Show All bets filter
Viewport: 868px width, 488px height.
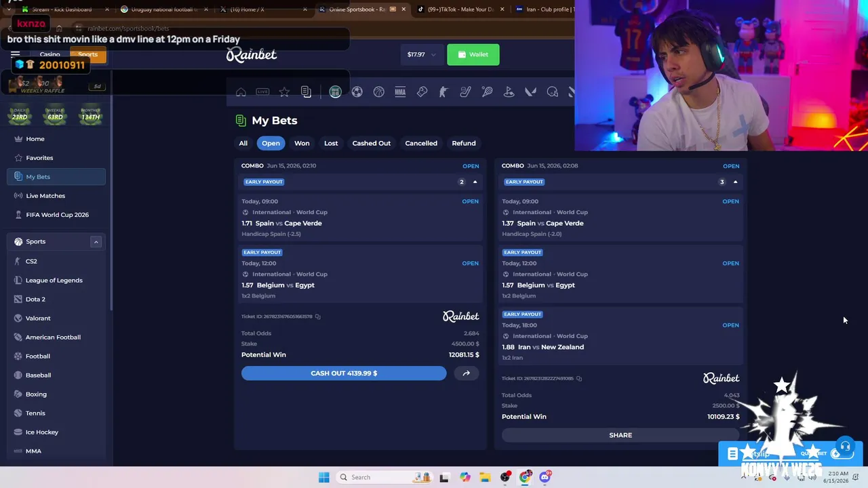(x=243, y=143)
